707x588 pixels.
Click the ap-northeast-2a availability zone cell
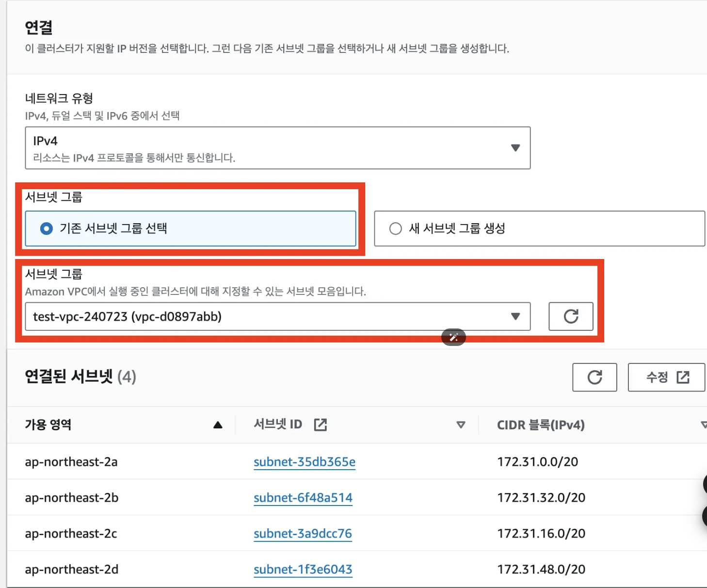coord(71,462)
